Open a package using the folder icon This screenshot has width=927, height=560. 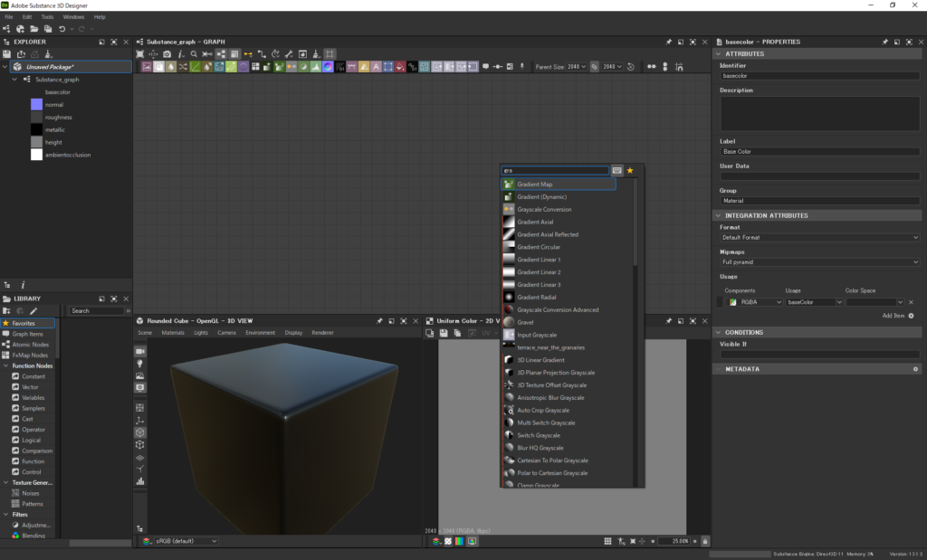[34, 29]
